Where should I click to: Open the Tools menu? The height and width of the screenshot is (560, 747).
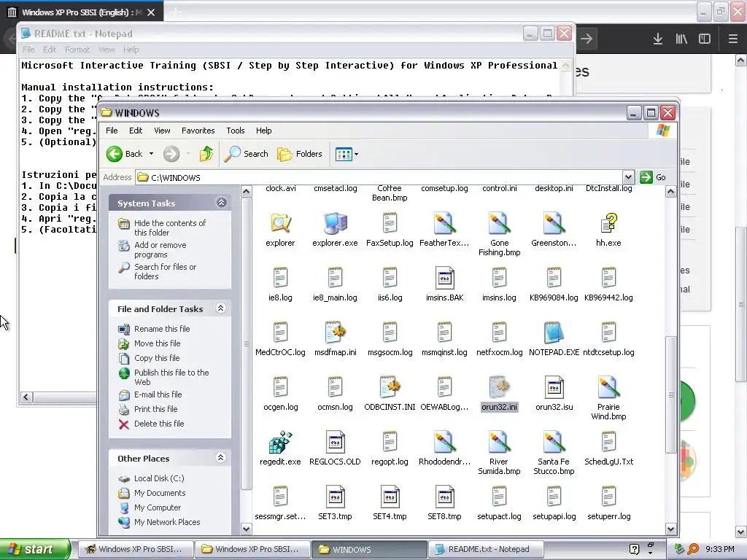(236, 131)
